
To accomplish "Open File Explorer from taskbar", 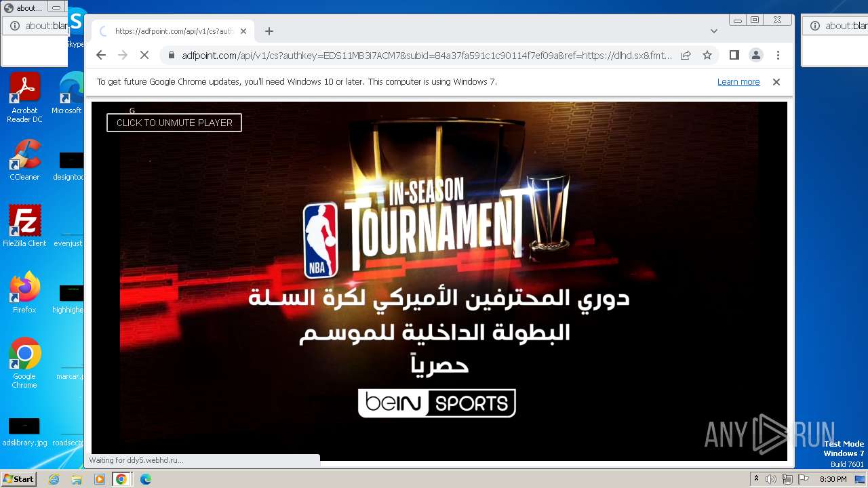I will click(77, 479).
